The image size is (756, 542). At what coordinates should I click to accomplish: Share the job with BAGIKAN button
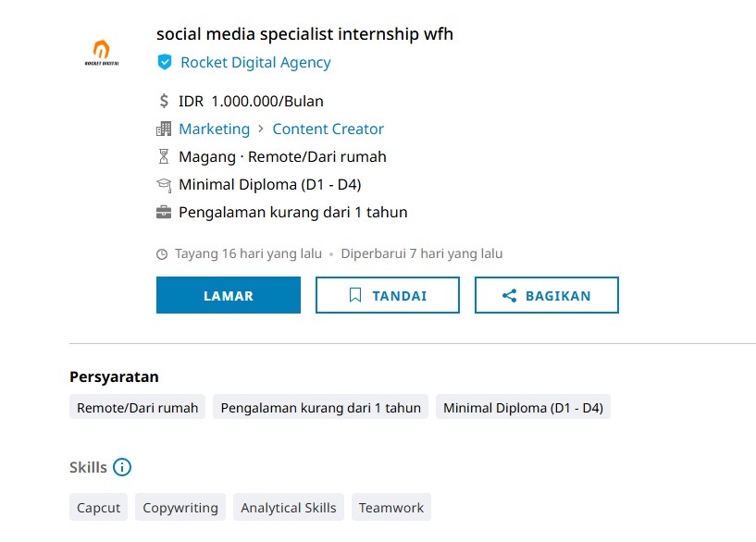547,295
